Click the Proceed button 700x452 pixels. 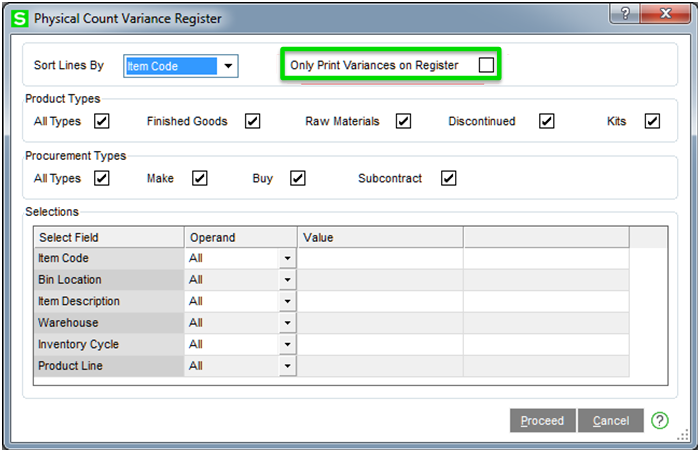[x=542, y=420]
